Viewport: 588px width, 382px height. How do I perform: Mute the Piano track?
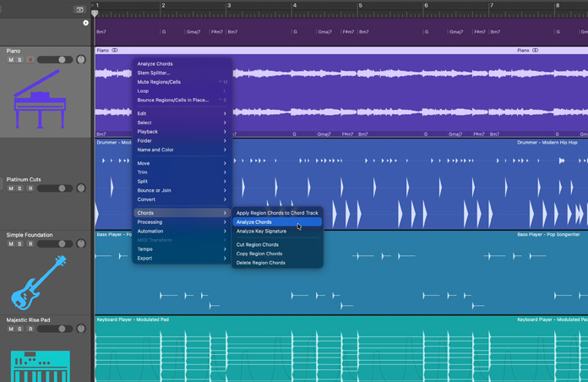(x=11, y=60)
